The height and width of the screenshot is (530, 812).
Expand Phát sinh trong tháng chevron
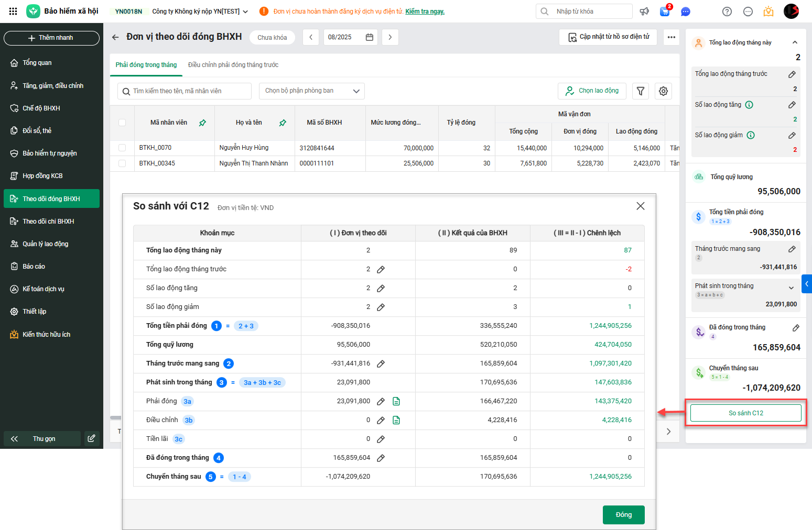[x=791, y=288]
